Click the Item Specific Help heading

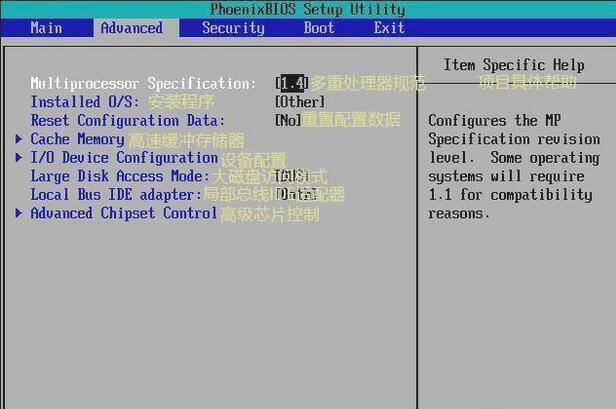pyautogui.click(x=514, y=65)
